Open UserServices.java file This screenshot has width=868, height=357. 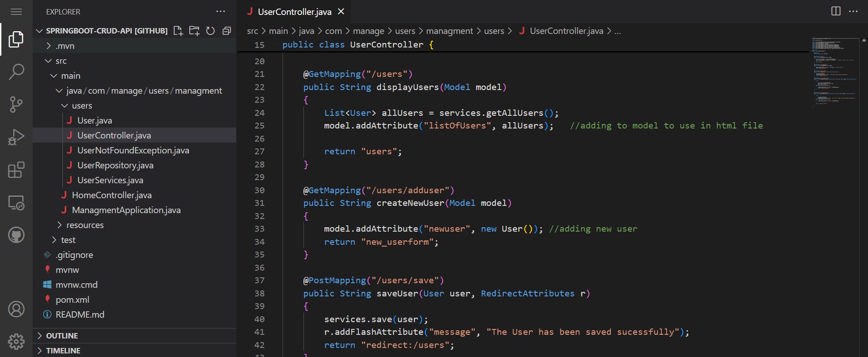pos(134,180)
